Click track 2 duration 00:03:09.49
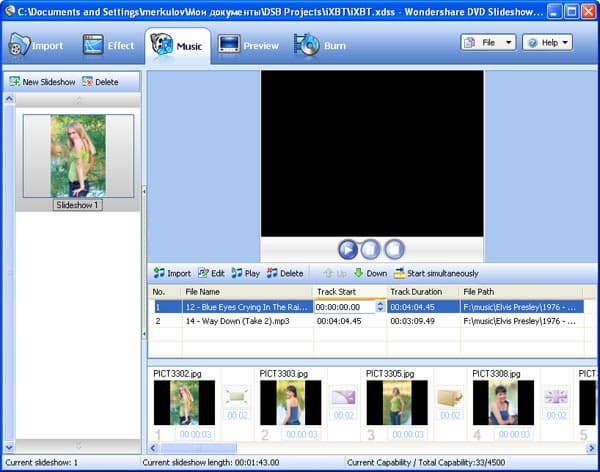Image resolution: width=600 pixels, height=472 pixels. [x=412, y=321]
